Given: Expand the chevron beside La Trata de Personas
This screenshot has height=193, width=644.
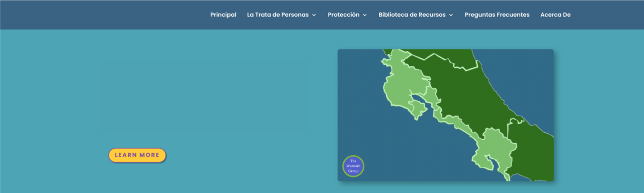Looking at the screenshot, I should coord(314,15).
